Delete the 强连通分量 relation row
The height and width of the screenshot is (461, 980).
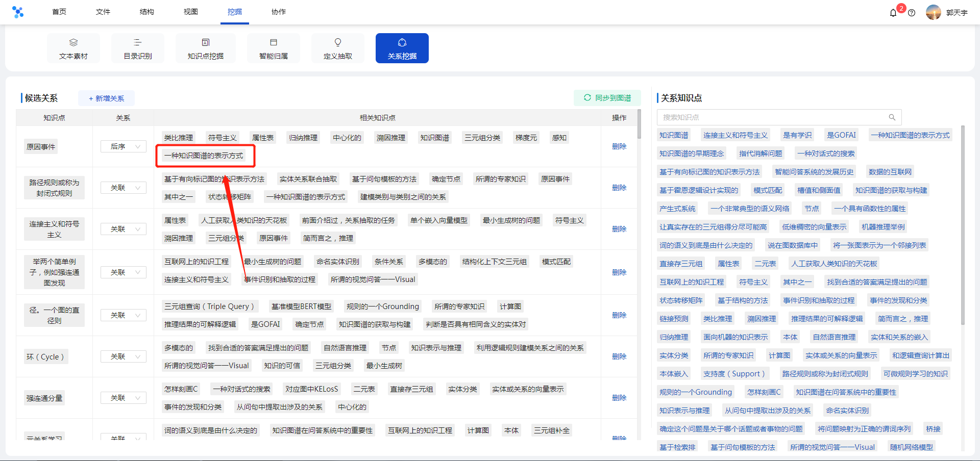tap(619, 398)
